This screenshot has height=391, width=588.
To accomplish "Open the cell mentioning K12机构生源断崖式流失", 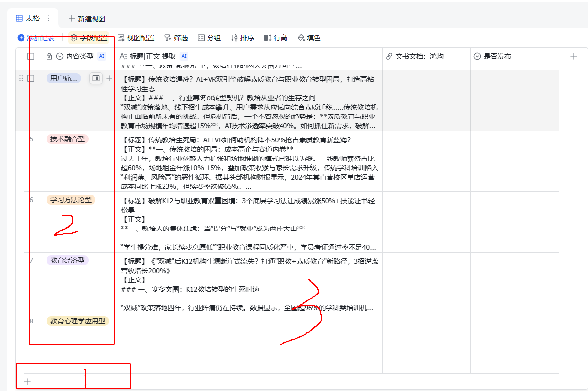I will point(250,283).
